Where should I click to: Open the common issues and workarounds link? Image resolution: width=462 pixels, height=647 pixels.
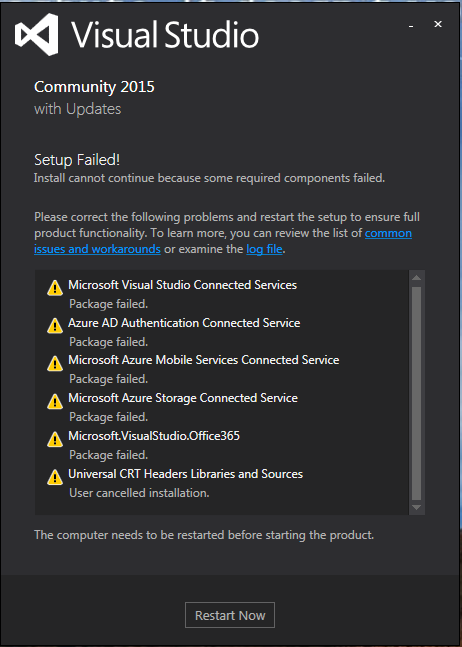[x=223, y=241]
